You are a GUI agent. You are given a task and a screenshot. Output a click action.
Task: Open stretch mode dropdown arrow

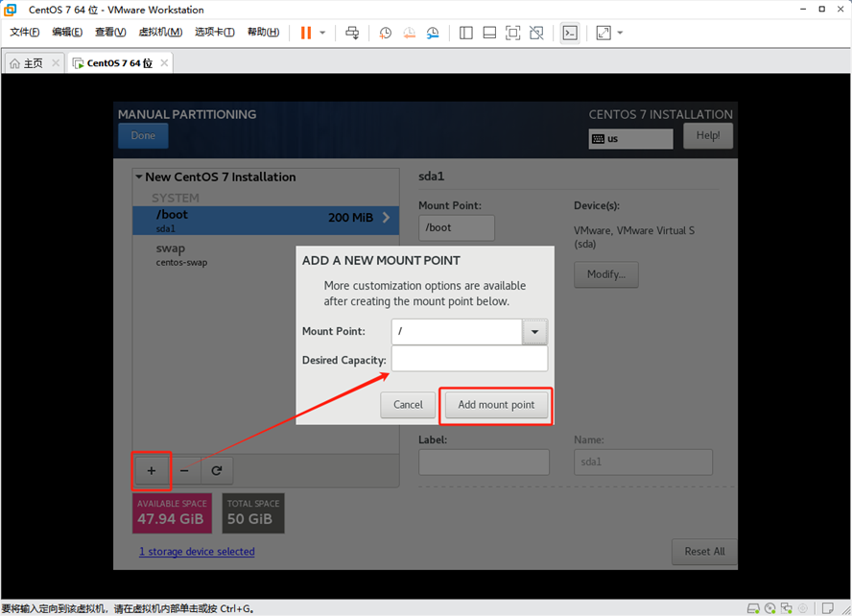pyautogui.click(x=620, y=34)
